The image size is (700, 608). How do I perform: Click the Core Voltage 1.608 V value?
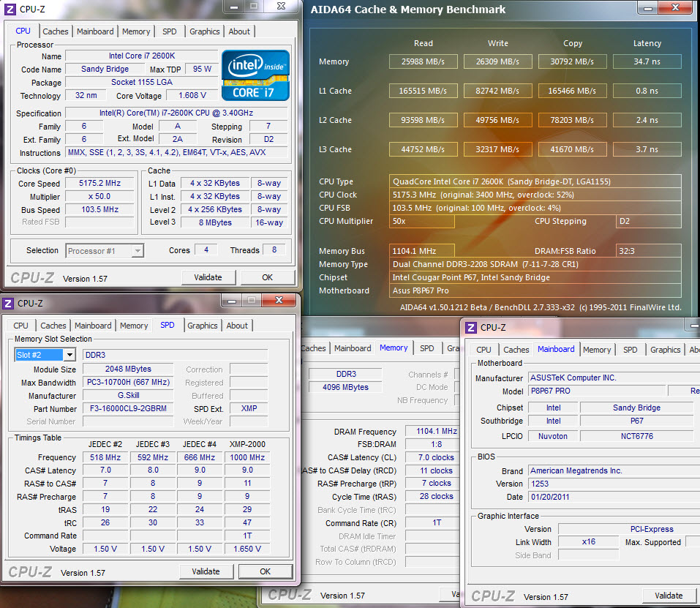[192, 96]
